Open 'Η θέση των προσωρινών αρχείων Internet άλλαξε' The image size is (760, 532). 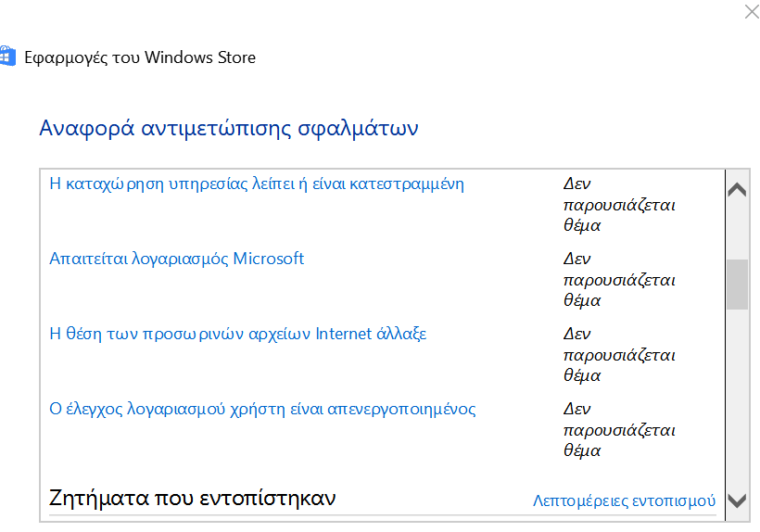[x=238, y=334]
